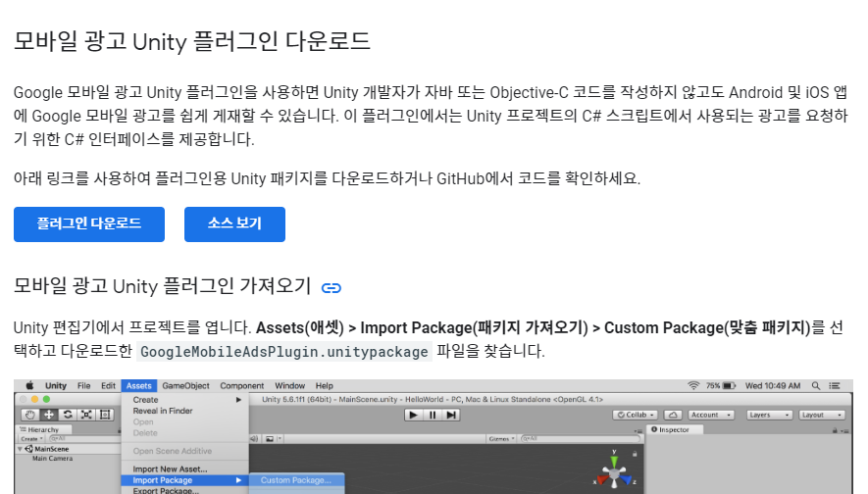Open the Account dropdown

click(711, 415)
